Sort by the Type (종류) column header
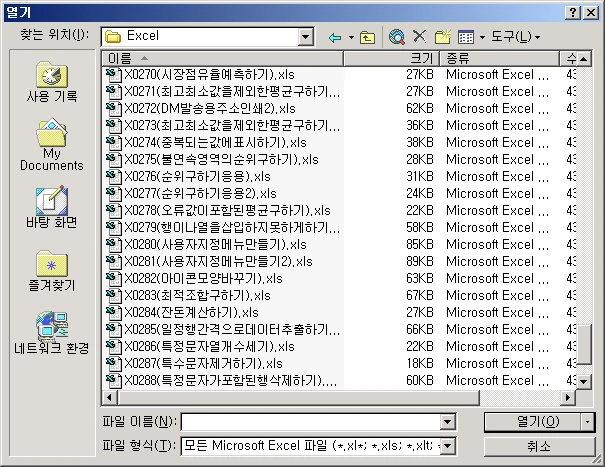The image size is (605, 467). click(500, 59)
